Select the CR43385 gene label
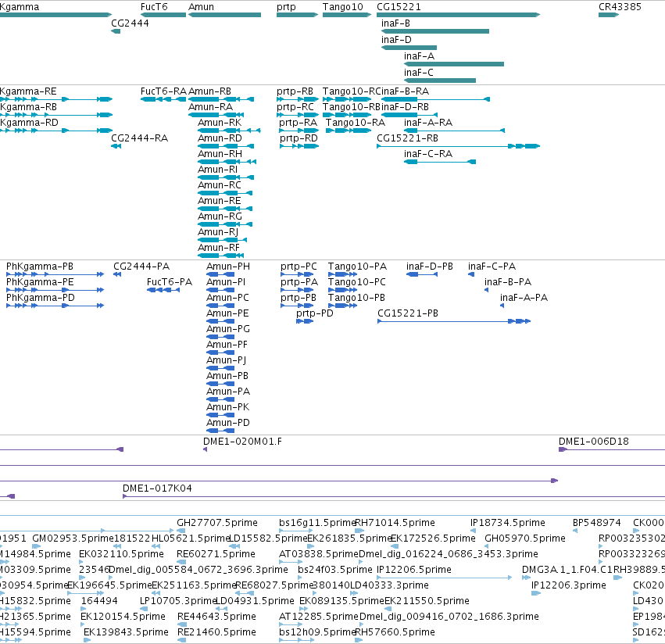Image resolution: width=665 pixels, height=644 pixels. click(620, 7)
